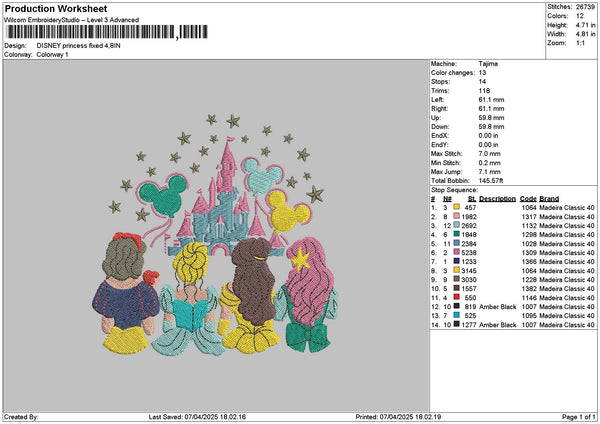Image resolution: width=600 pixels, height=424 pixels.
Task: Click thread code '1317' in stop row 2
Action: tap(529, 217)
